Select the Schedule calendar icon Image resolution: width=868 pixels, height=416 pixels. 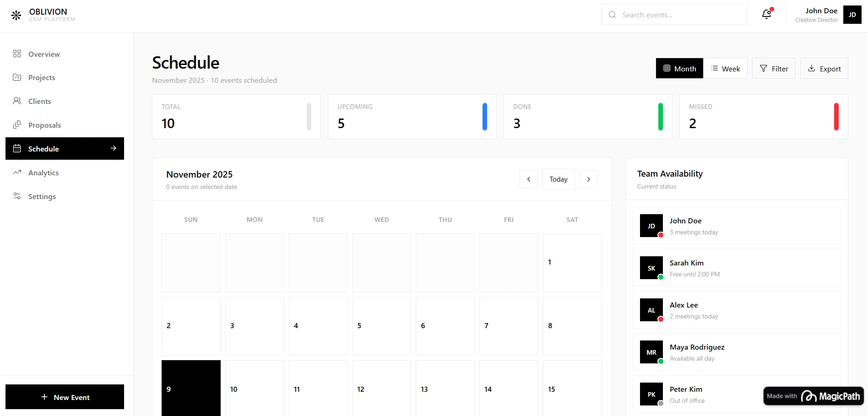click(x=17, y=148)
